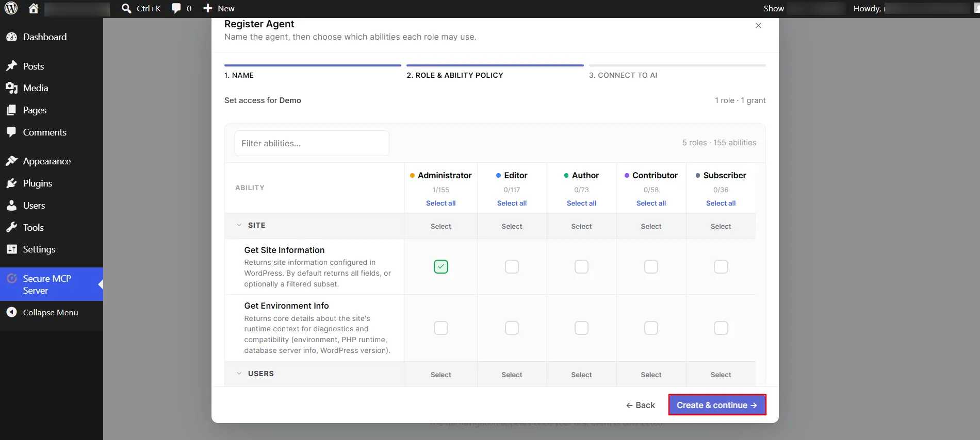Click the Appearance brush icon
The width and height of the screenshot is (980, 440).
coord(11,161)
